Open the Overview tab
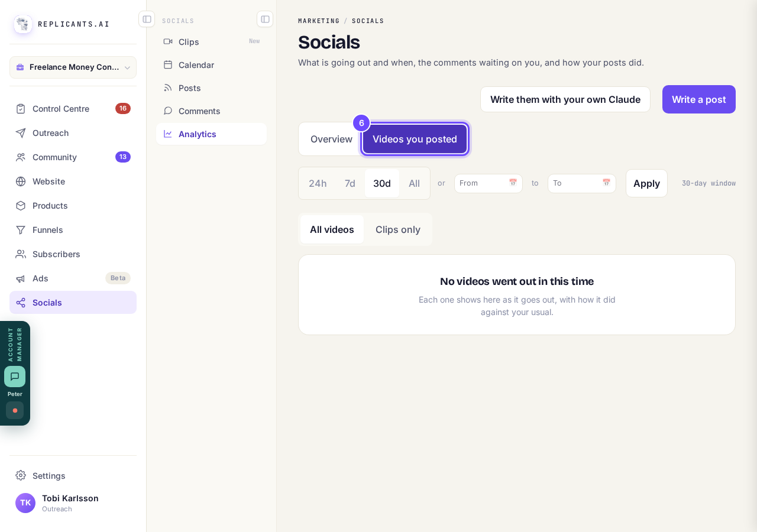Screen dimensions: 757x532 pyautogui.click(x=331, y=139)
